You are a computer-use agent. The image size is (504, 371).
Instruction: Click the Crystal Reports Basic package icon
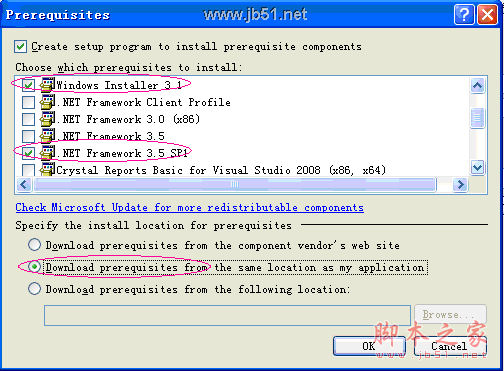point(47,169)
